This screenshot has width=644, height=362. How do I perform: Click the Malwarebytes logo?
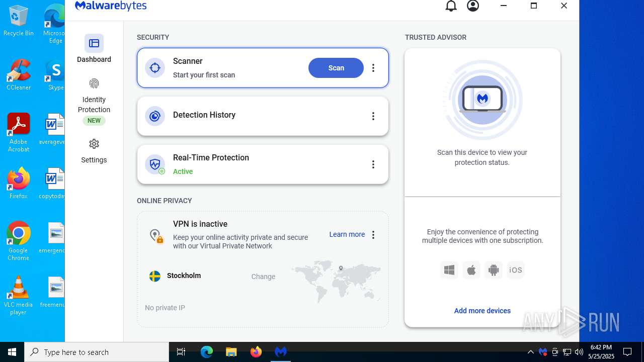tap(111, 6)
